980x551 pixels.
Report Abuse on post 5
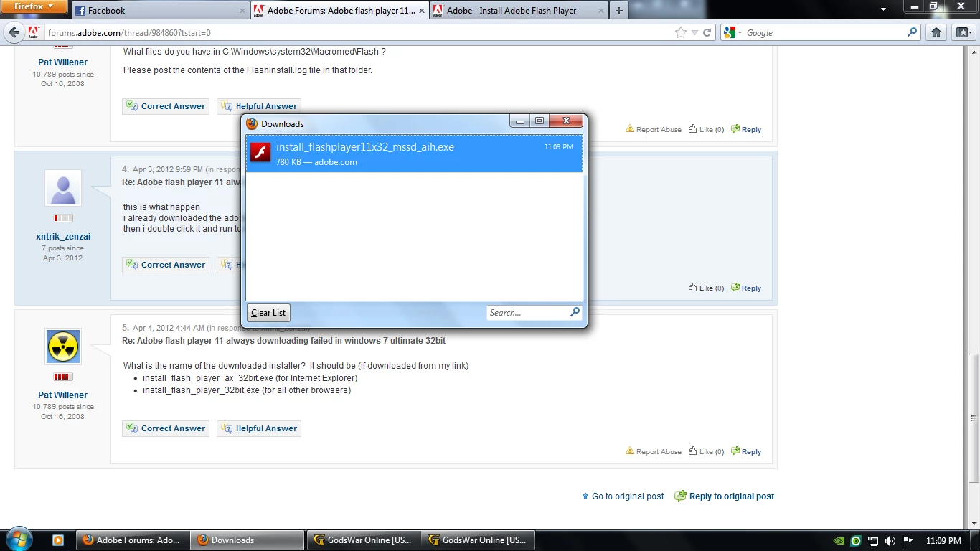tap(654, 451)
